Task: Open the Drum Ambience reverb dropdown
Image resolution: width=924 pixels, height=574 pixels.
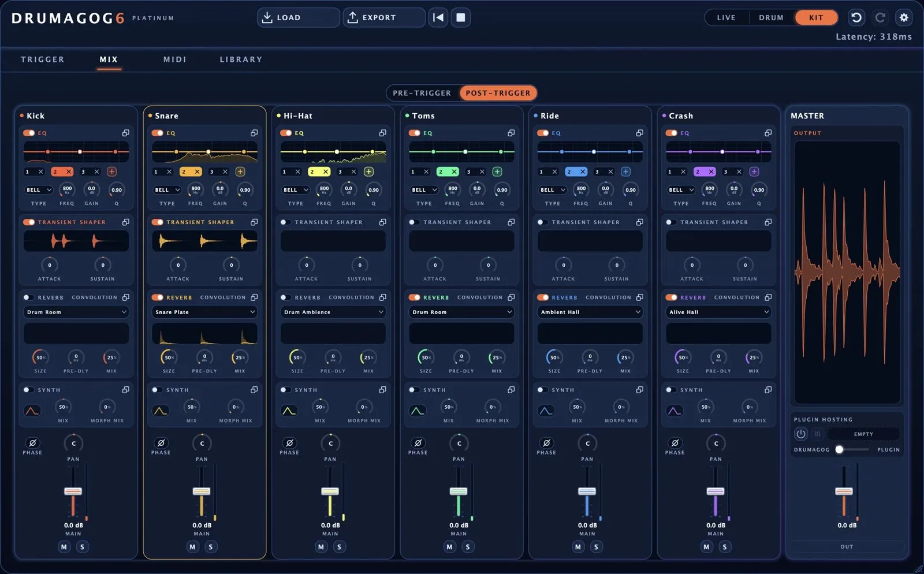Action: pos(333,312)
